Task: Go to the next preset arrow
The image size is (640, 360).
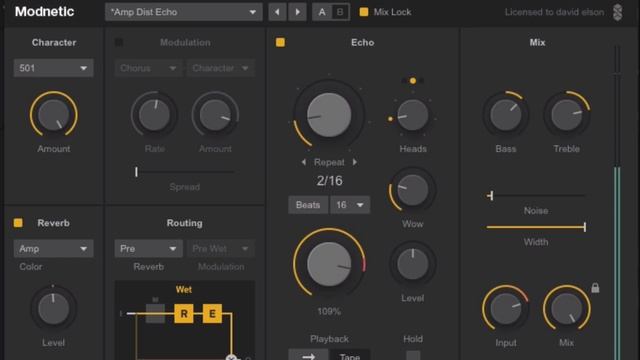Action: [x=298, y=12]
